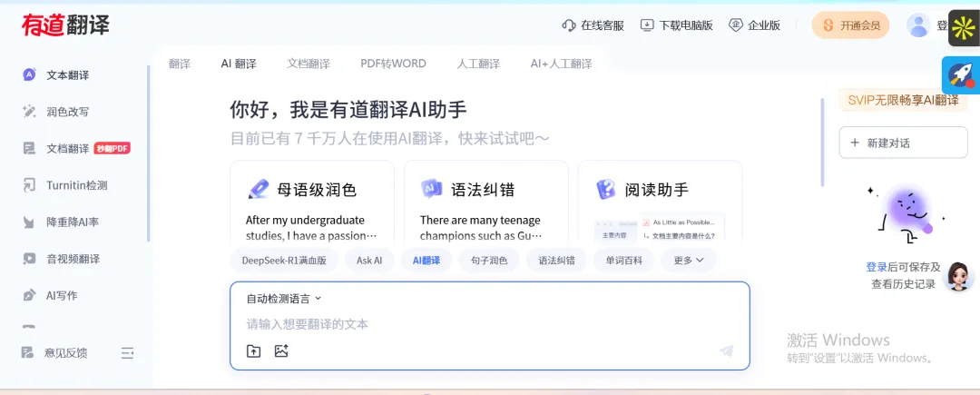Click the translation text input field
Screen dimensions: 980x395
pos(489,324)
